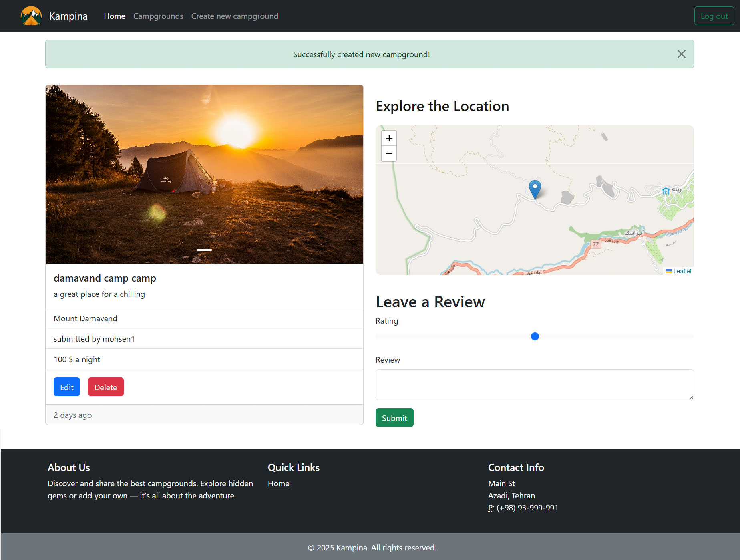Go to the Campgrounds nav link
Viewport: 740px width, 560px height.
point(158,16)
